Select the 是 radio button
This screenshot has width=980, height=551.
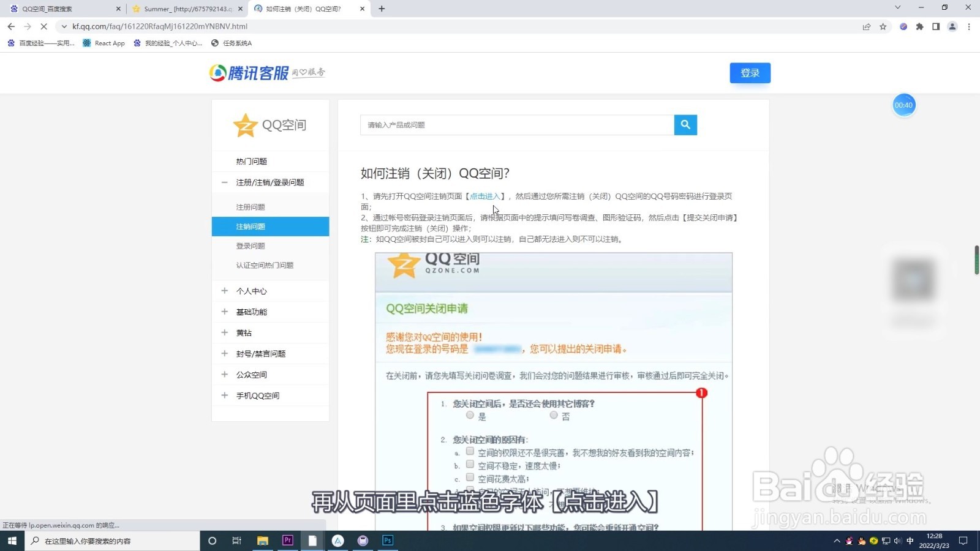[x=470, y=415]
